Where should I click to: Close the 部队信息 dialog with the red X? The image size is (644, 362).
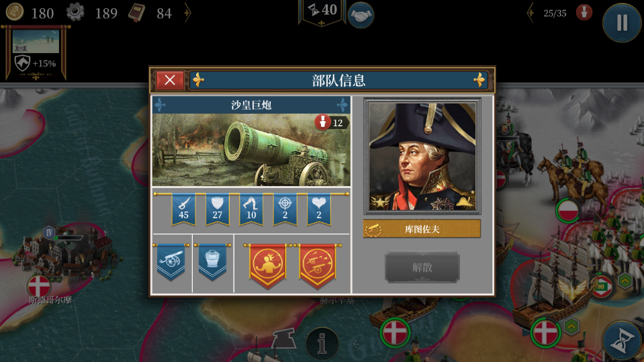170,80
